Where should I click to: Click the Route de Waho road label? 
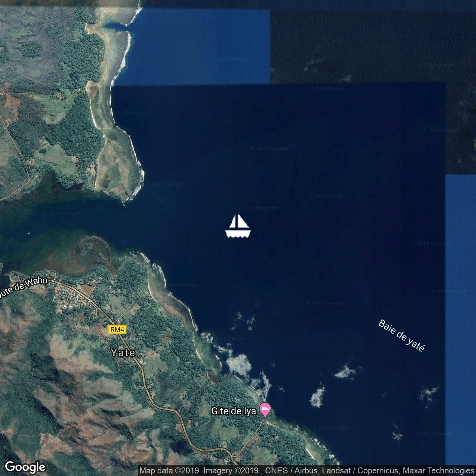tap(23, 287)
